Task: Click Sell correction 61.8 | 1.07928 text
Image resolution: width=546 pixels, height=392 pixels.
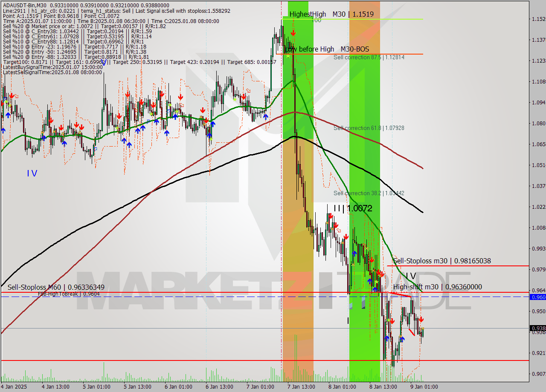Action: (369, 128)
